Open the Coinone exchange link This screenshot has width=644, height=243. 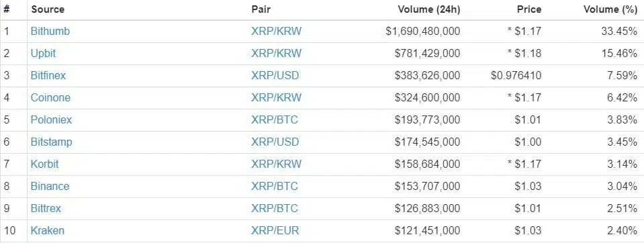coord(50,98)
